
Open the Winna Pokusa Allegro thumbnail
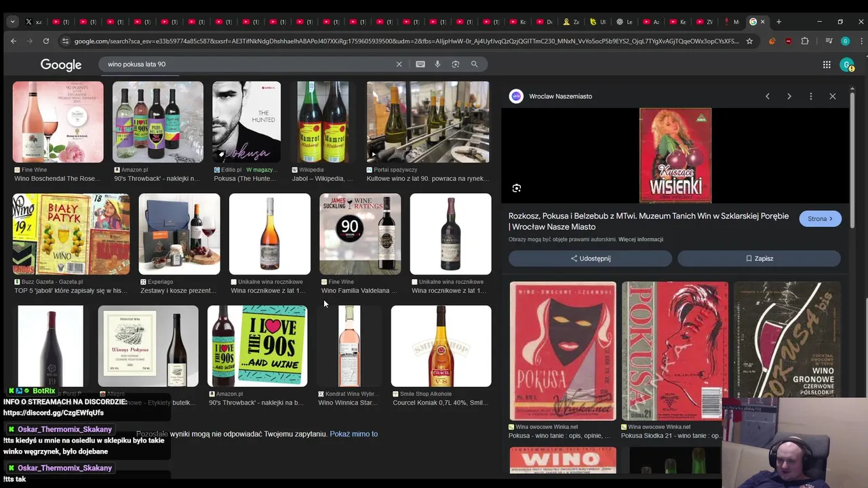148,346
